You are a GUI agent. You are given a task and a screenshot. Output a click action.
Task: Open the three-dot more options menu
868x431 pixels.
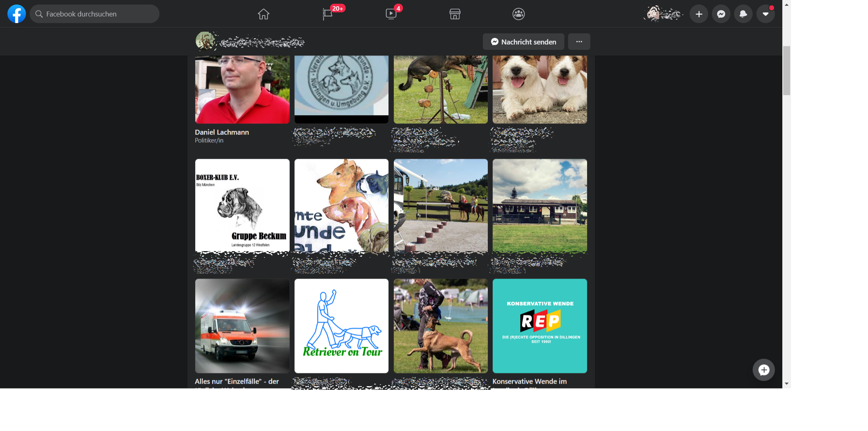579,42
